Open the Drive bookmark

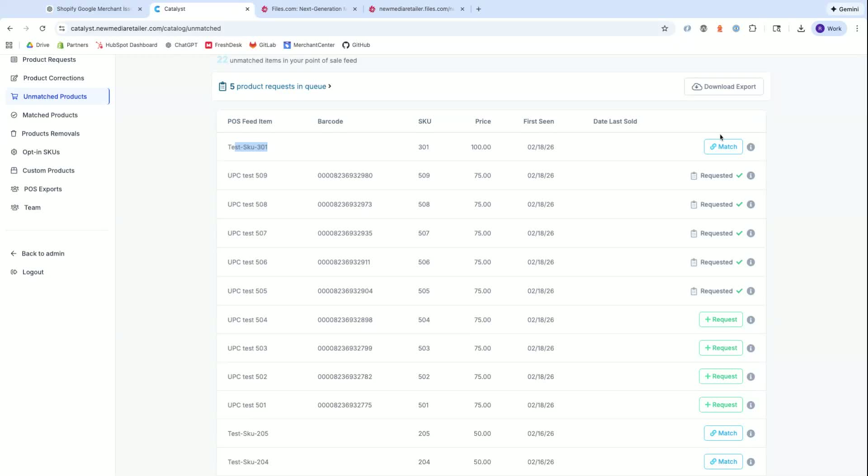(38, 45)
